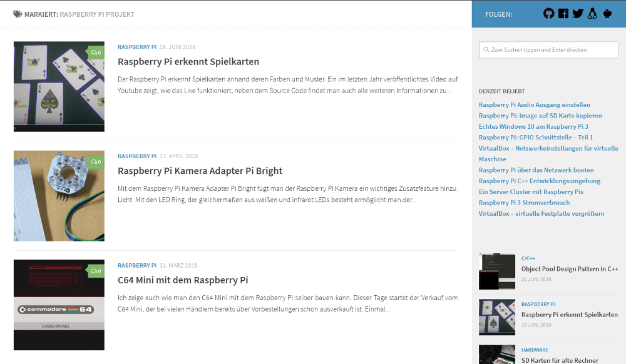
Task: Select the C/C++ category label in sidebar
Action: pos(528,258)
